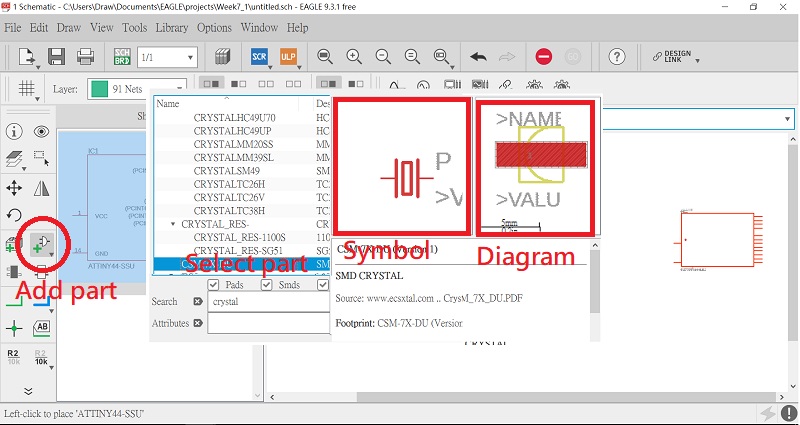The width and height of the screenshot is (800, 425).
Task: Open the library manager books icon
Action: coord(222,57)
